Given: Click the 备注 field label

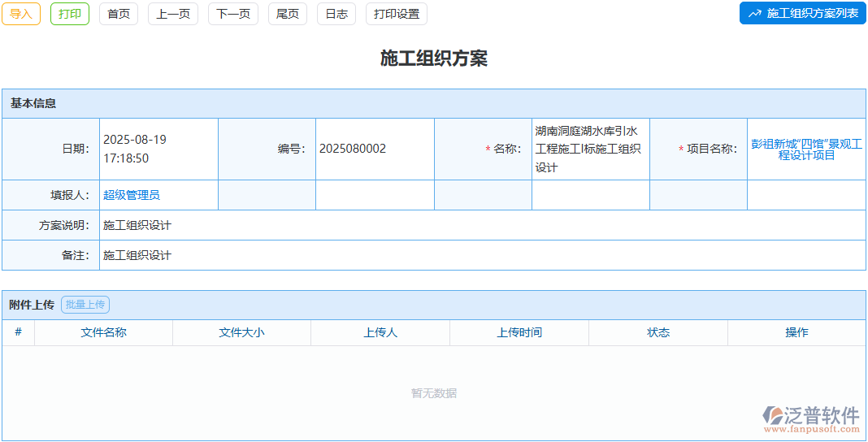Looking at the screenshot, I should click(x=76, y=255).
